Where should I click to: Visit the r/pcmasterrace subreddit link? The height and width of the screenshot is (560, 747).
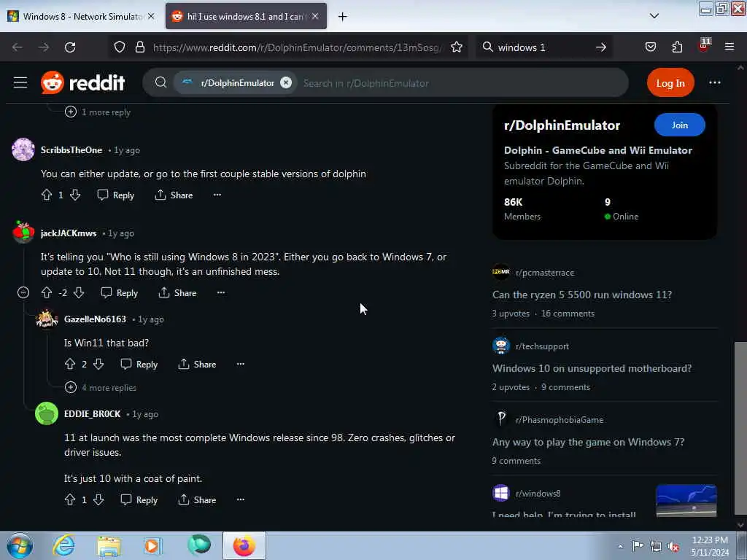[544, 273]
